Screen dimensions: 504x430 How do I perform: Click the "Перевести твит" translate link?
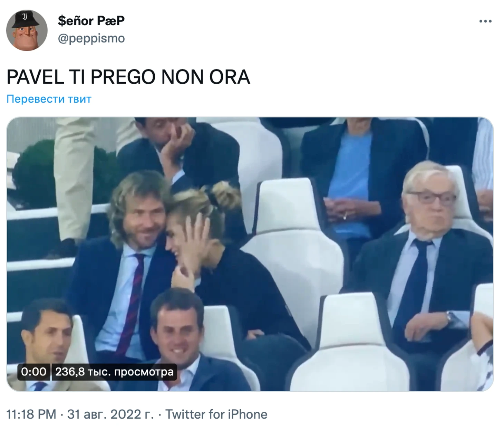coord(49,99)
